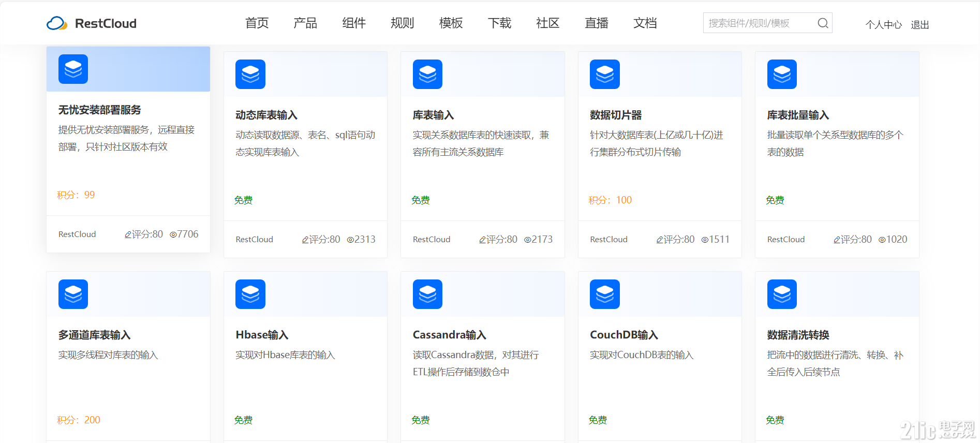980x443 pixels.
Task: Click 免费 label on 库表批量输入 card
Action: tap(775, 200)
